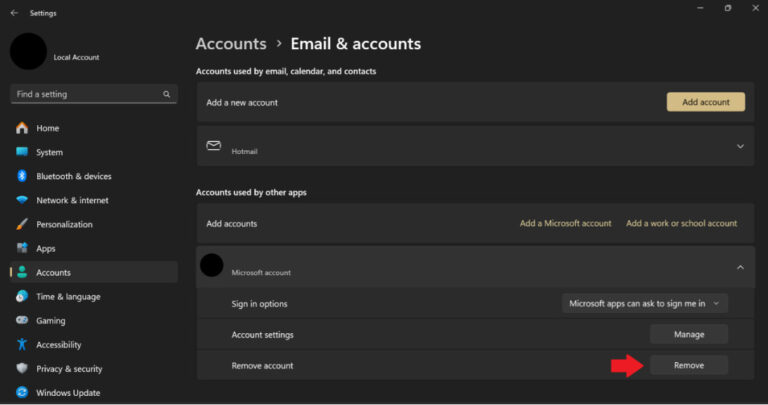Image resolution: width=768 pixels, height=405 pixels.
Task: Click the Hotmail account label
Action: 244,152
